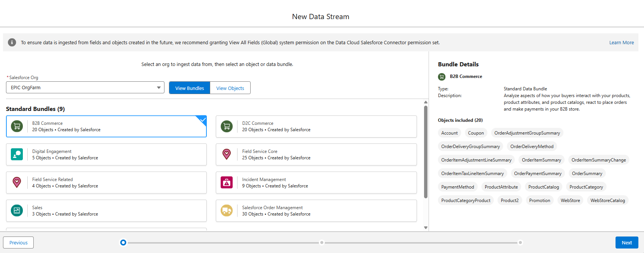Click the Field Service Core pin icon
Image resolution: width=644 pixels, height=253 pixels.
227,154
